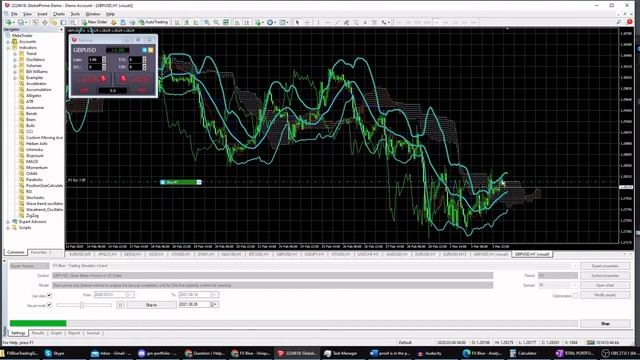640x360 pixels.
Task: Click the Zoom In magnifier icon
Action: [207, 22]
